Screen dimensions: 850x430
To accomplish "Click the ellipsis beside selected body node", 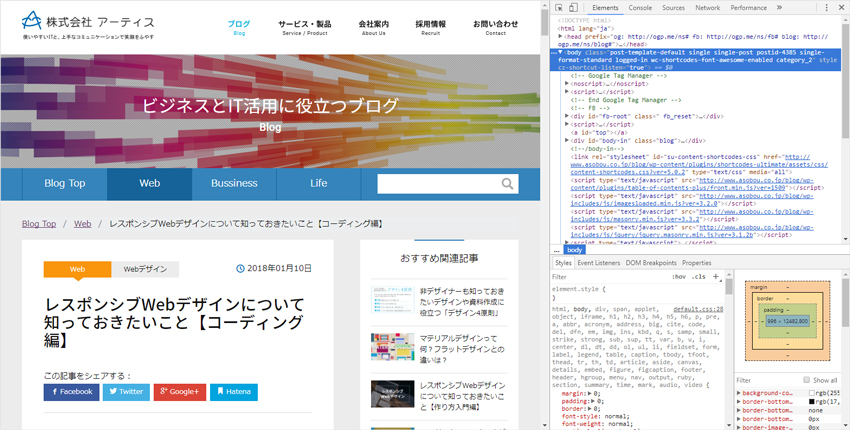I will click(x=553, y=53).
